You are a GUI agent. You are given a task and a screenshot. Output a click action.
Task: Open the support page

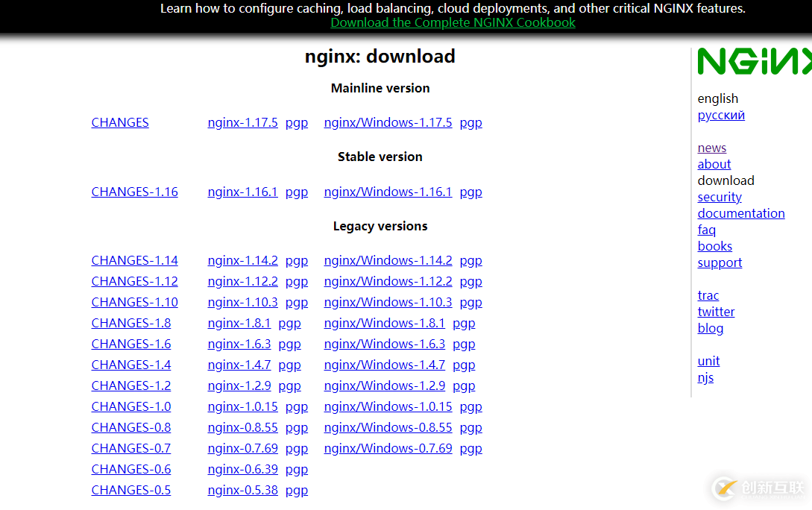click(x=720, y=262)
